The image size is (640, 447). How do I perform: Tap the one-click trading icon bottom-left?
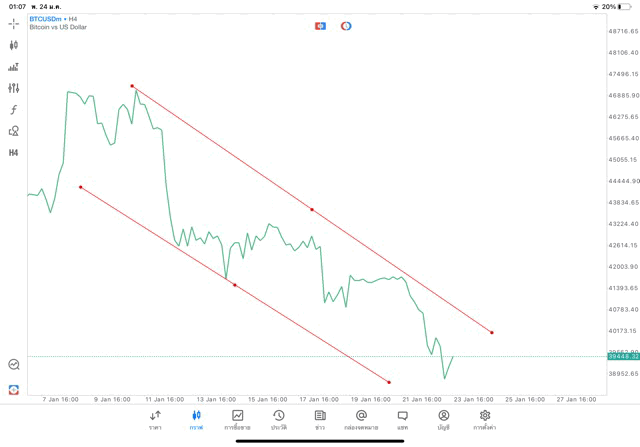[14, 389]
